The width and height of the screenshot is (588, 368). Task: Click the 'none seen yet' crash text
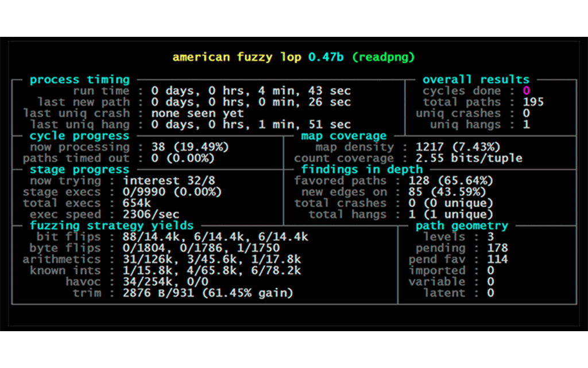point(197,114)
